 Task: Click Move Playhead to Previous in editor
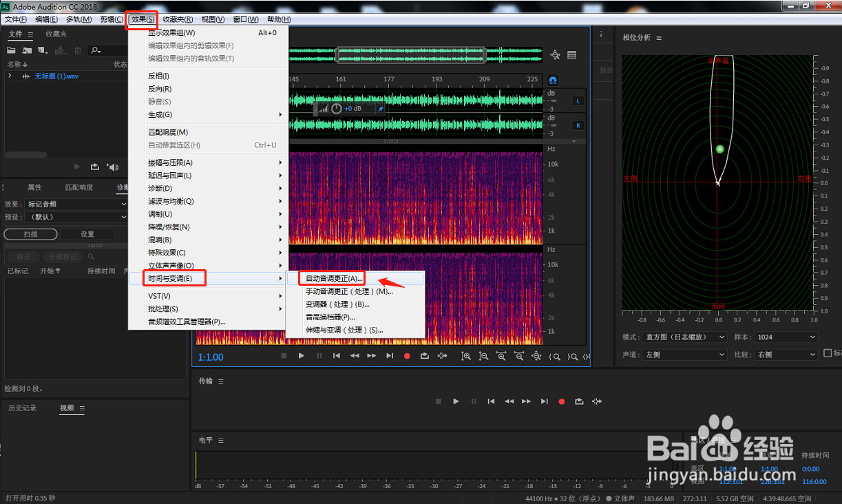click(337, 355)
